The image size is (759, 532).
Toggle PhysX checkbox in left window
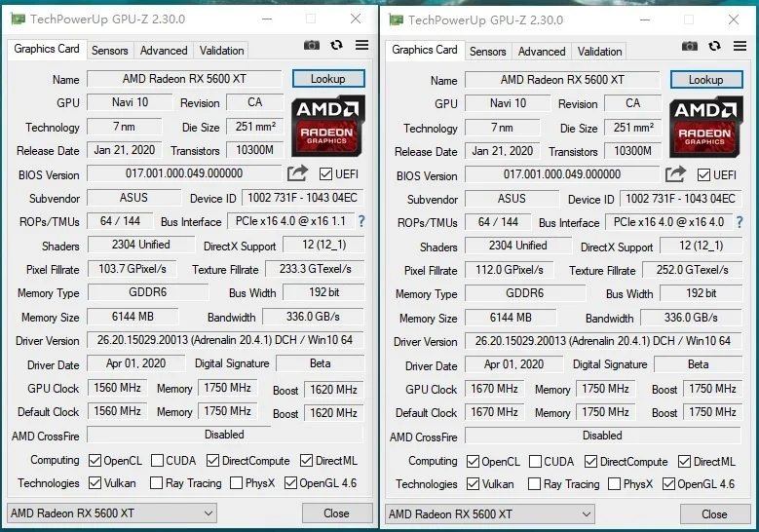click(x=236, y=482)
